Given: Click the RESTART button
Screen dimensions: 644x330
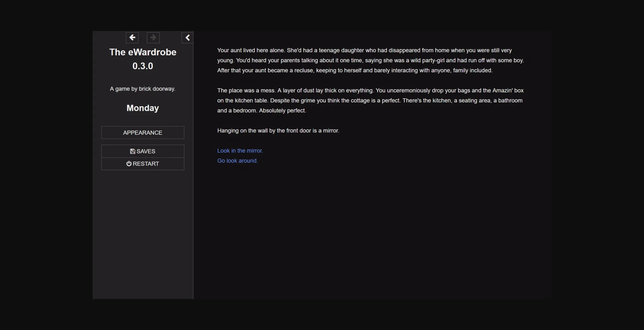Looking at the screenshot, I should 143,163.
